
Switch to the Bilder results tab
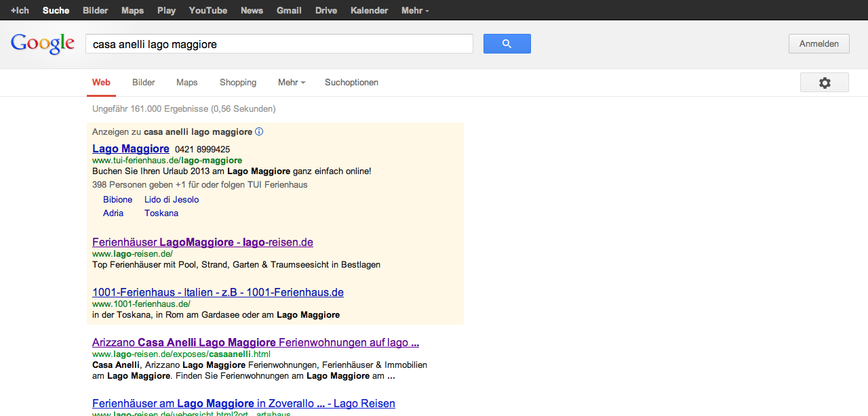pos(144,83)
